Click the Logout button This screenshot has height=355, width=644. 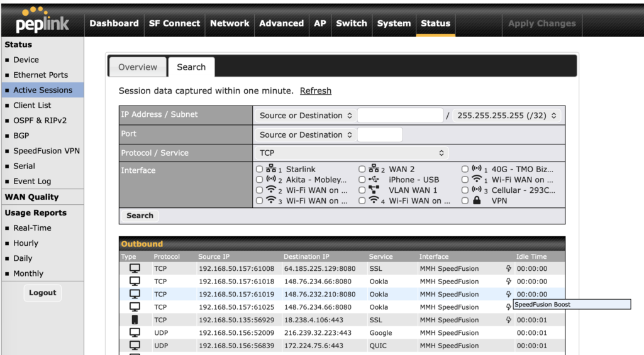tap(42, 293)
